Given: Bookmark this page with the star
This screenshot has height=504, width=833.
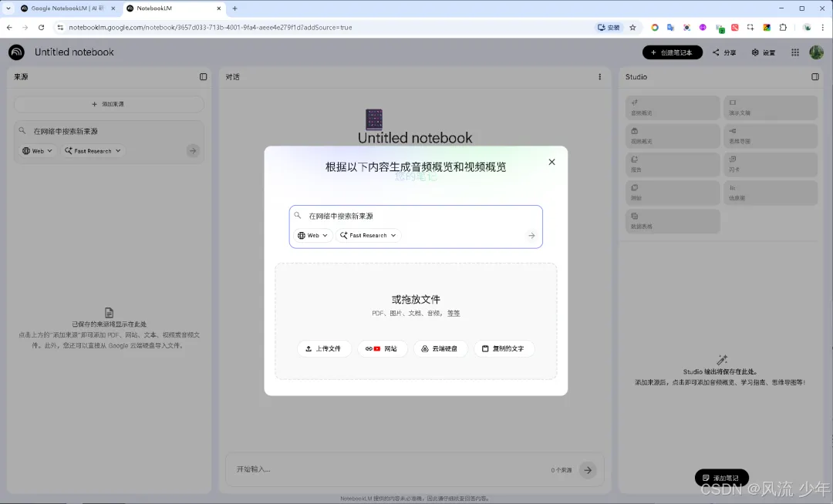Looking at the screenshot, I should pos(632,28).
